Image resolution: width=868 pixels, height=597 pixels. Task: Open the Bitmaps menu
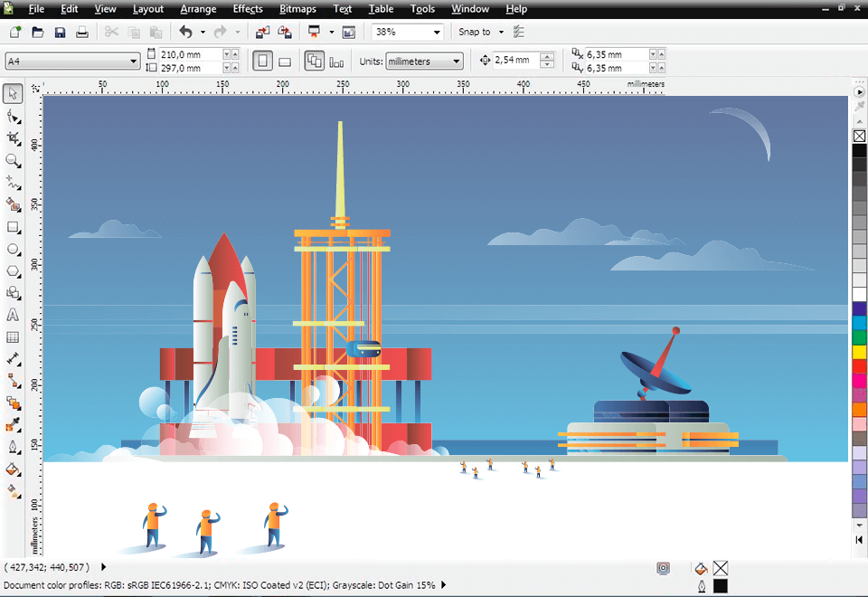[x=297, y=9]
